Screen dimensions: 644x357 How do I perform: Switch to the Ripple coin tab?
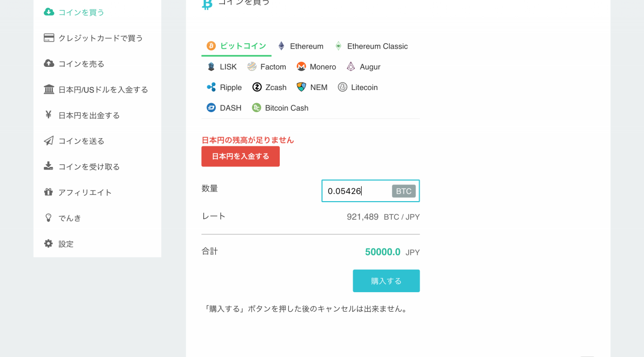[224, 87]
